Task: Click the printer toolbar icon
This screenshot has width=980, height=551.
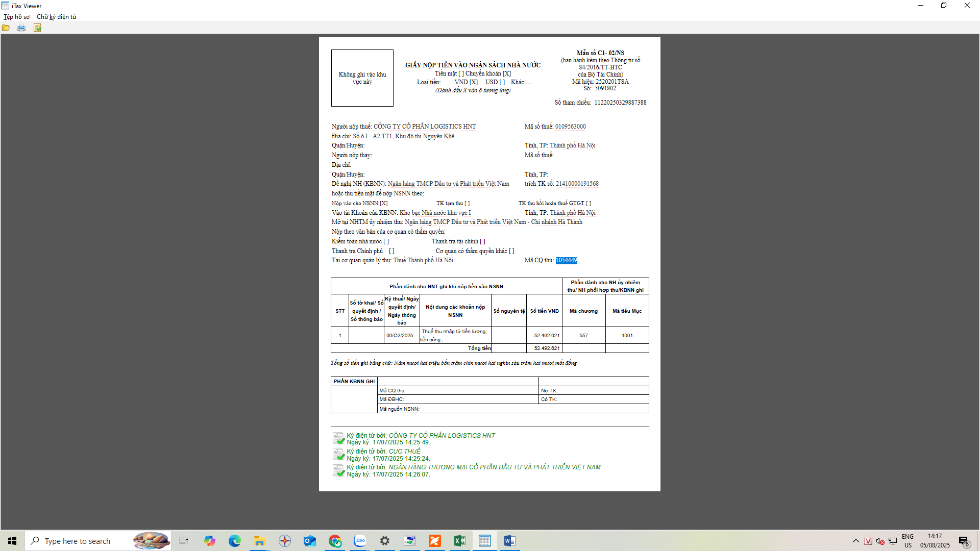Action: pyautogui.click(x=21, y=28)
